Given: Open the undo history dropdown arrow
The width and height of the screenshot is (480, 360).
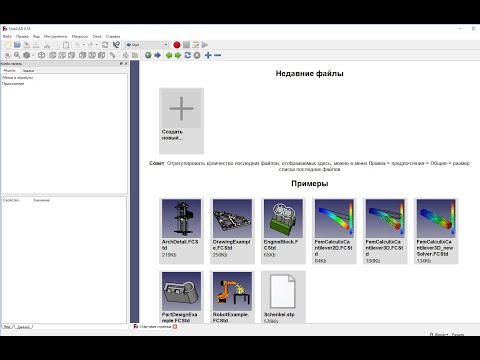Looking at the screenshot, I should point(83,45).
